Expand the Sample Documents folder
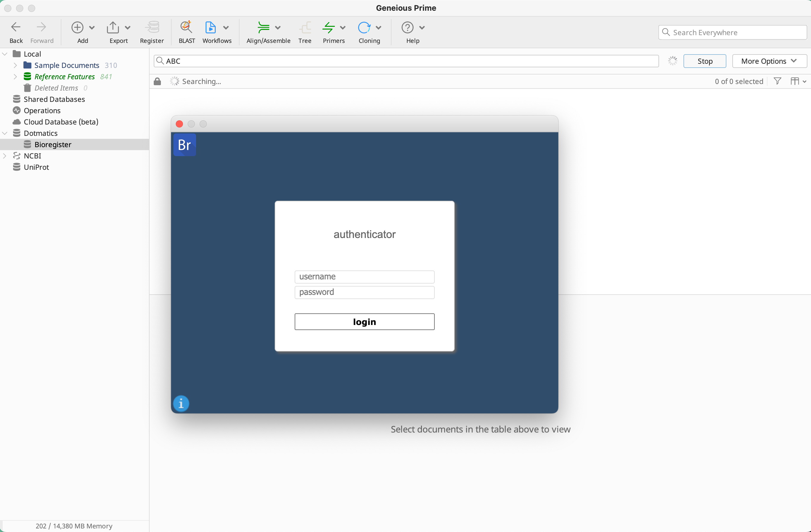The width and height of the screenshot is (811, 532). click(x=15, y=65)
